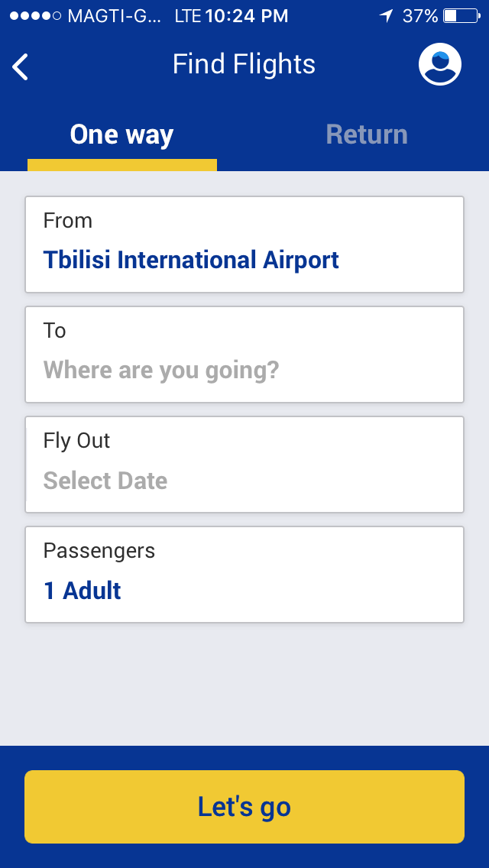Tap the 'Where are you going?' destination field
Viewport: 489px width, 868px height.
click(161, 371)
